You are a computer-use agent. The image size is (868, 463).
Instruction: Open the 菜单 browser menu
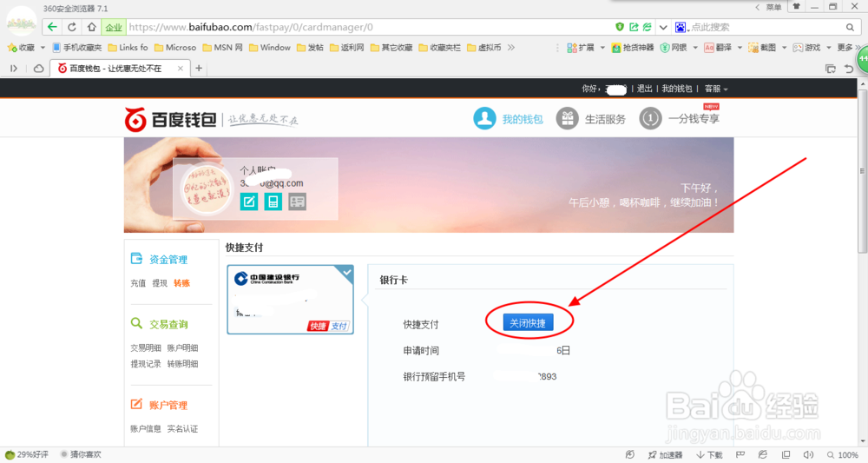pyautogui.click(x=769, y=7)
